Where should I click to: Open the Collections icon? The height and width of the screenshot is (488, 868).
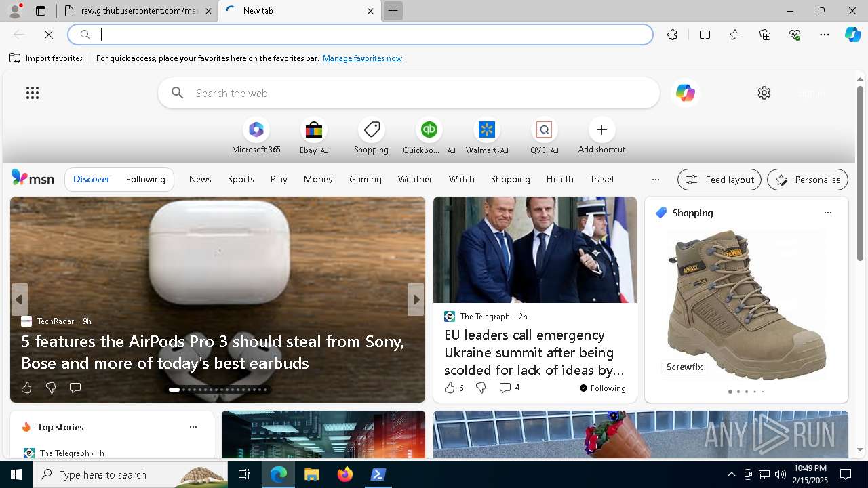[x=766, y=35]
